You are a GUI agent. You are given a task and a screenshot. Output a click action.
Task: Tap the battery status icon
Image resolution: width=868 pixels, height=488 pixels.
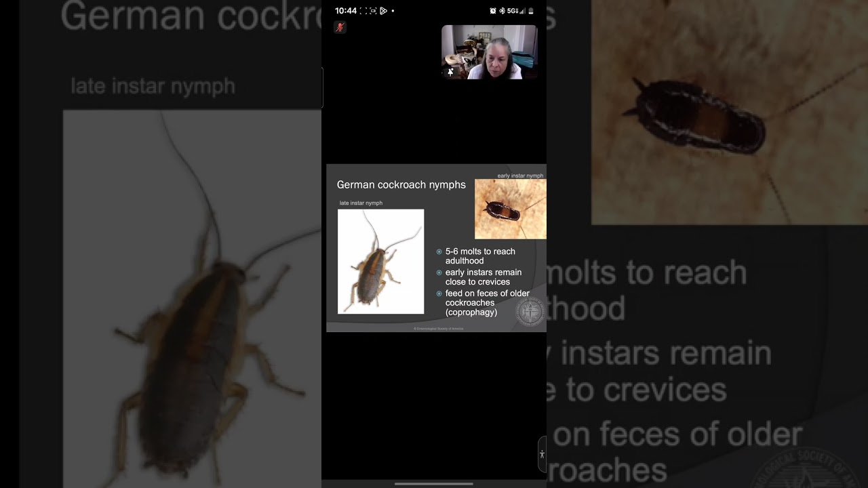531,11
